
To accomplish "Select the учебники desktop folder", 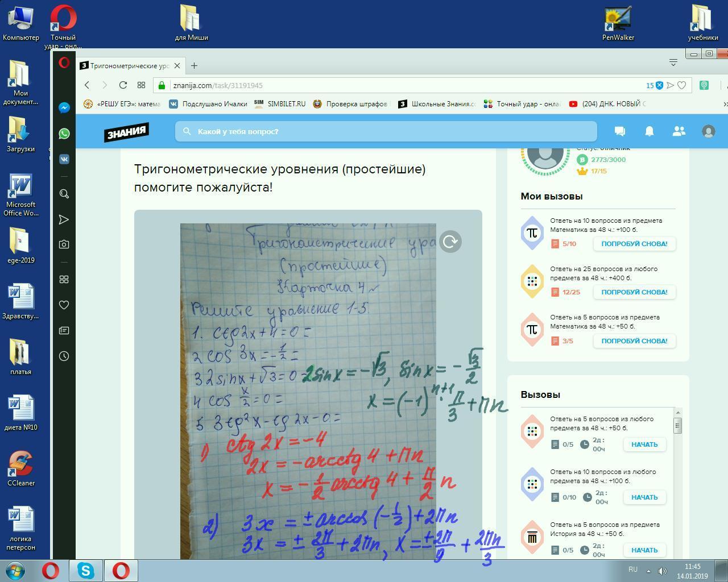I will pos(703,24).
